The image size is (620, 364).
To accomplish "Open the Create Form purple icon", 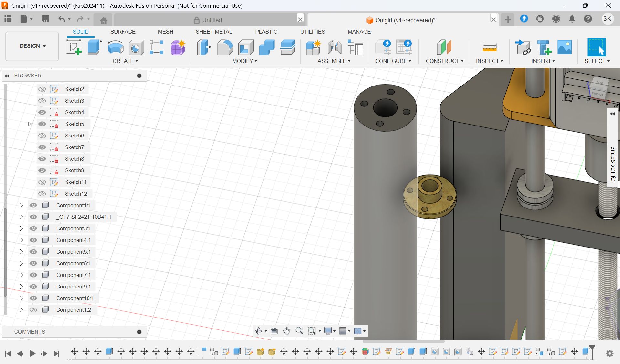I will click(178, 47).
